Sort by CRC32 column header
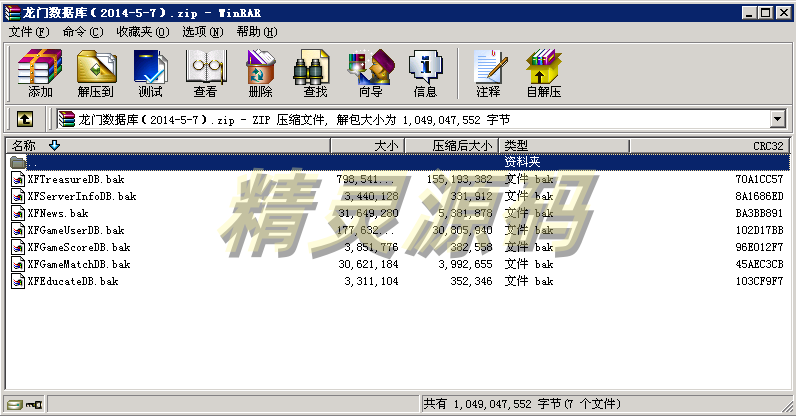This screenshot has height=416, width=796. coord(710,146)
